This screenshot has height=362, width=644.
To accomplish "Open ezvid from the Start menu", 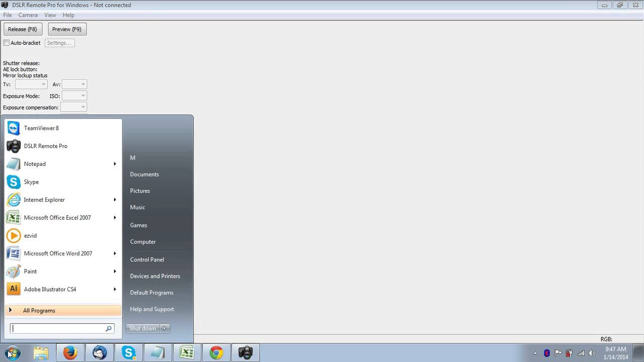I will tap(63, 235).
